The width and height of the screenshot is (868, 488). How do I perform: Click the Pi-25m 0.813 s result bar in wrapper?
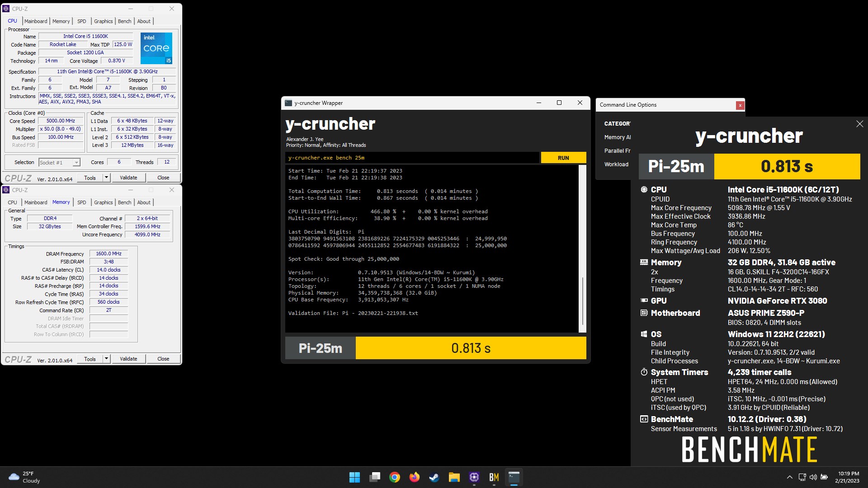[x=436, y=348]
